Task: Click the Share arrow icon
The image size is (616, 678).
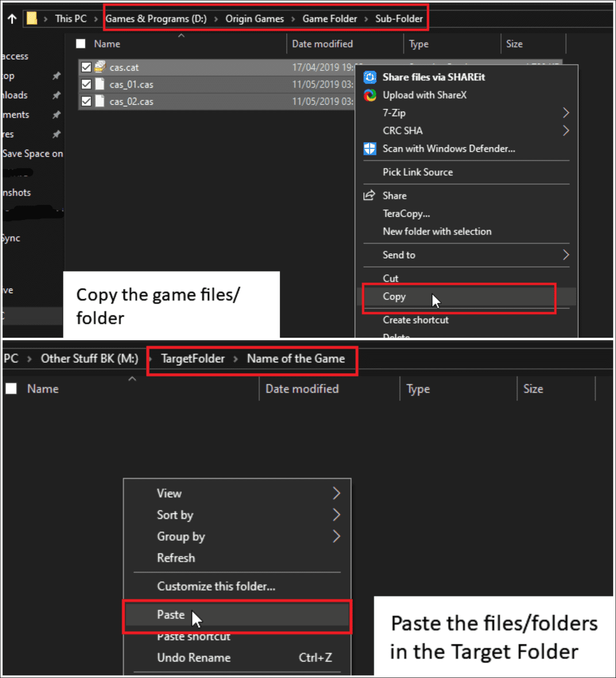Action: tap(369, 196)
